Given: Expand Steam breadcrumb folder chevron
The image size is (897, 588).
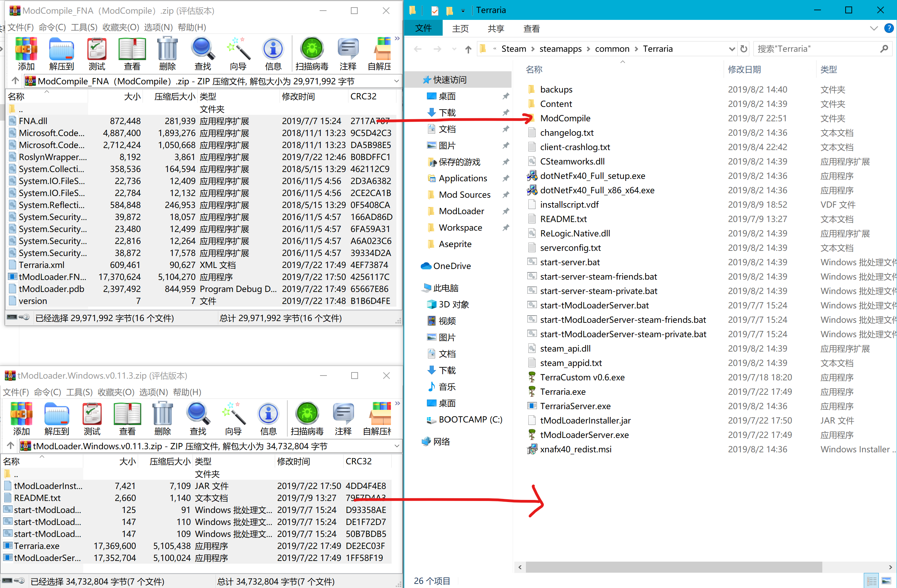Looking at the screenshot, I should (532, 49).
